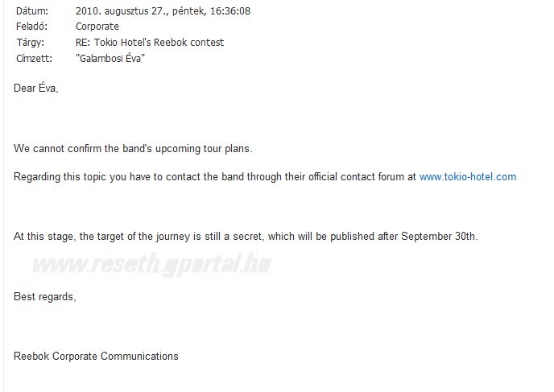Click the Feladó field label

pos(31,27)
